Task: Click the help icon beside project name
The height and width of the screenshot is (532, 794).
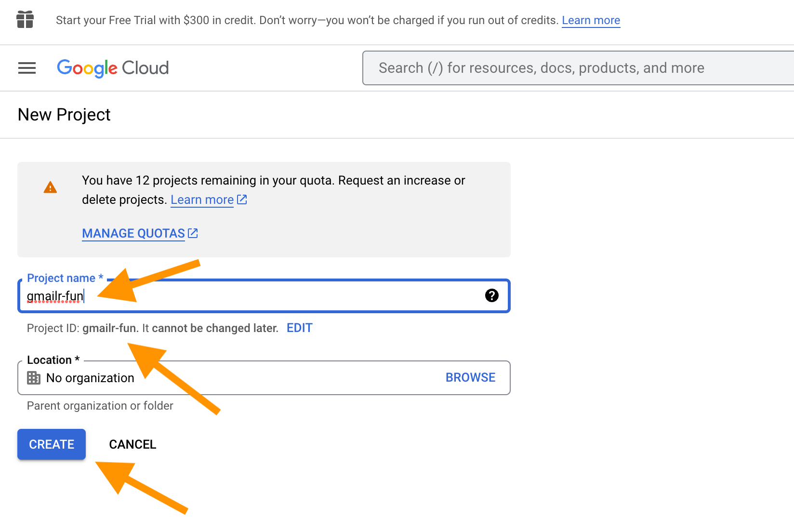Action: [x=491, y=295]
